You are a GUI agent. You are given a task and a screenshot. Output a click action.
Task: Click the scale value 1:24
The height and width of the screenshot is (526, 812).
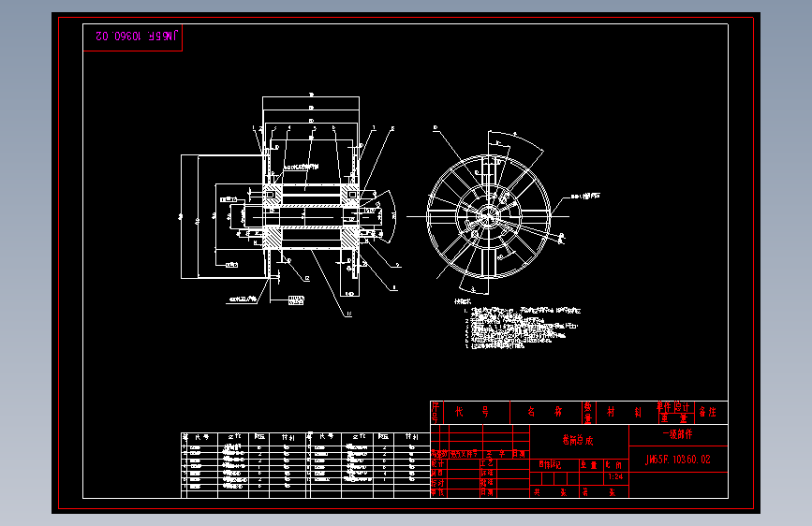tap(615, 476)
